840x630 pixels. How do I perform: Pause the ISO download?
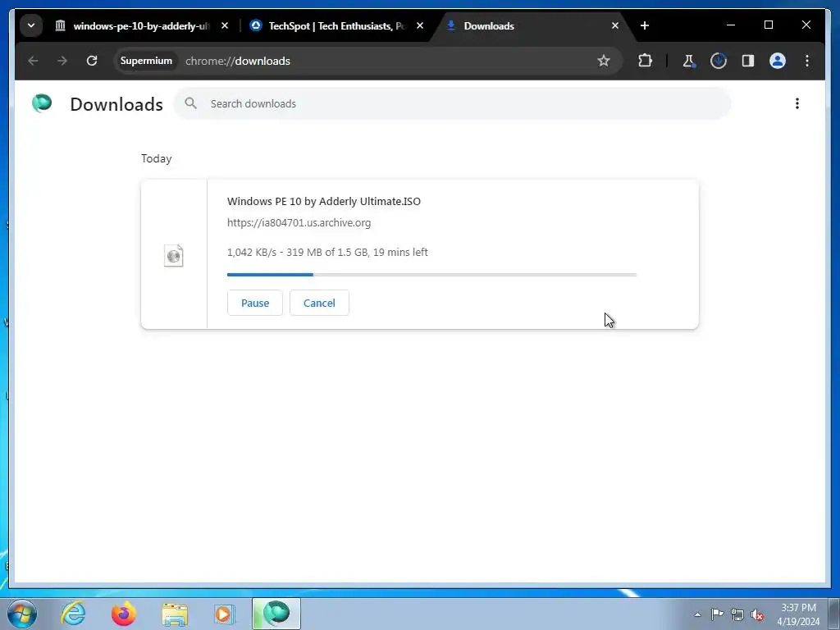coord(255,304)
